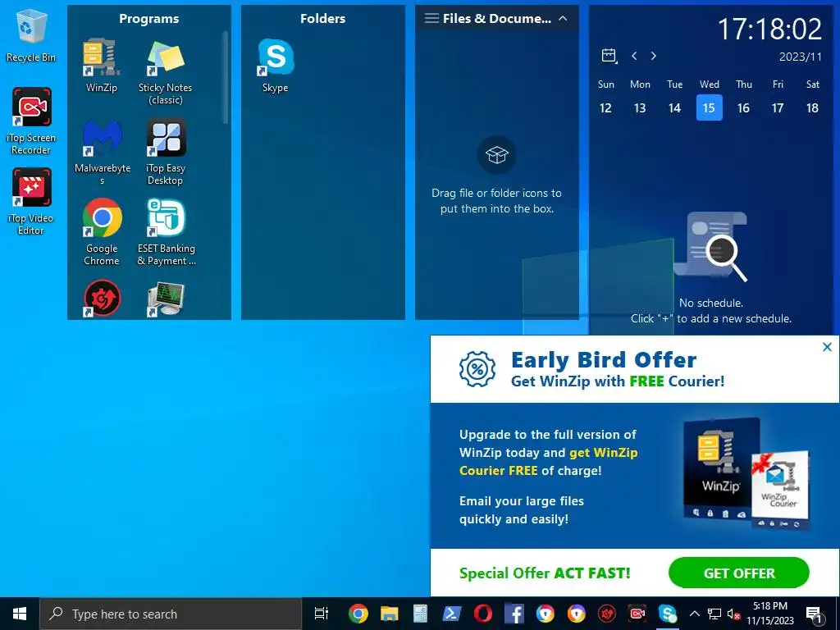Image resolution: width=840 pixels, height=630 pixels.
Task: Go to the next calendar week arrow
Action: coord(654,56)
